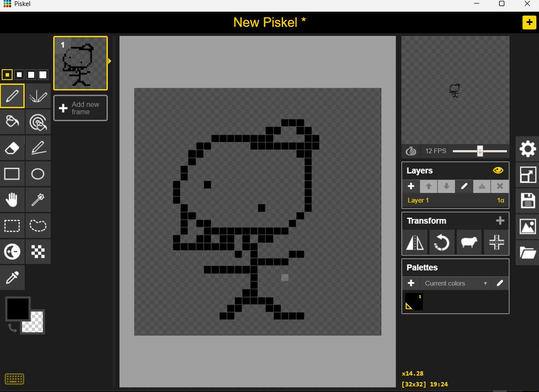This screenshot has height=392, width=539.
Task: Open keyboard shortcuts cheatsheet icon
Action: (x=14, y=379)
